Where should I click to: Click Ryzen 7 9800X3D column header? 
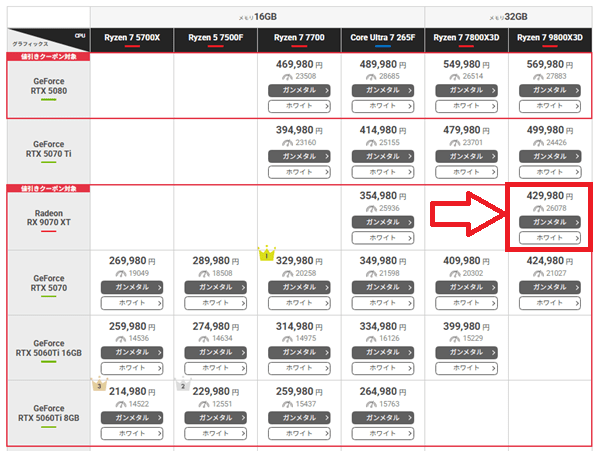(x=550, y=38)
